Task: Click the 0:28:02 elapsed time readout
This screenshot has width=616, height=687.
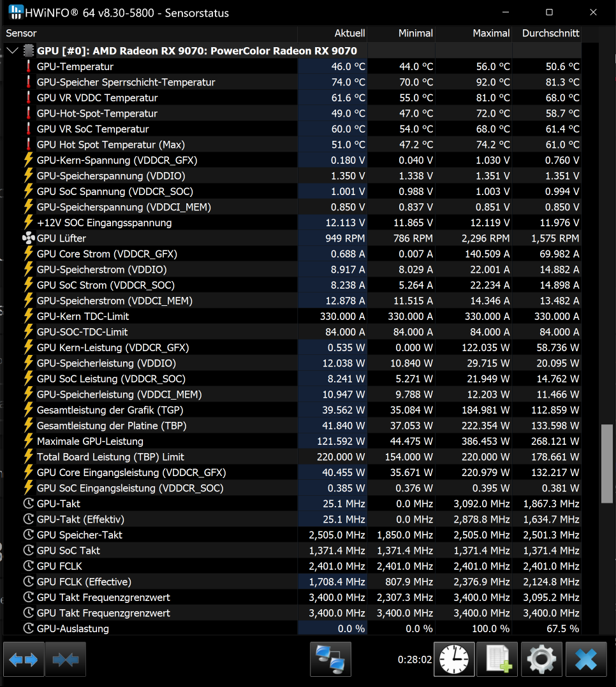Action: pos(414,660)
